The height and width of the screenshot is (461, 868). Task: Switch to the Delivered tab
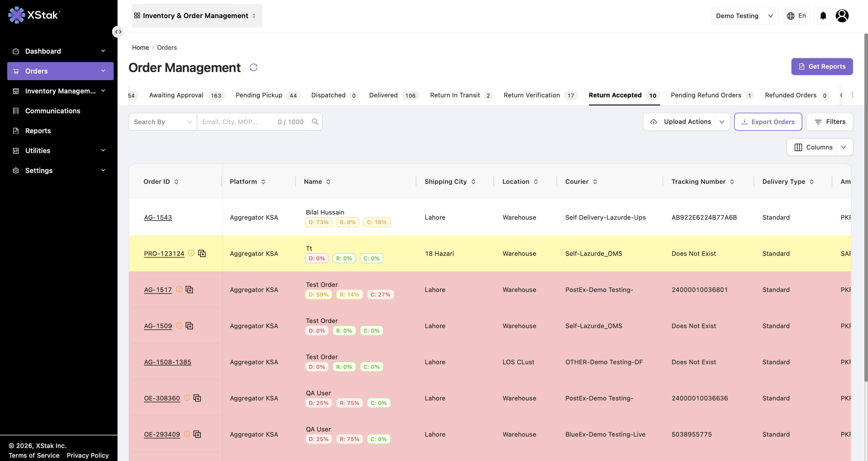(x=394, y=95)
